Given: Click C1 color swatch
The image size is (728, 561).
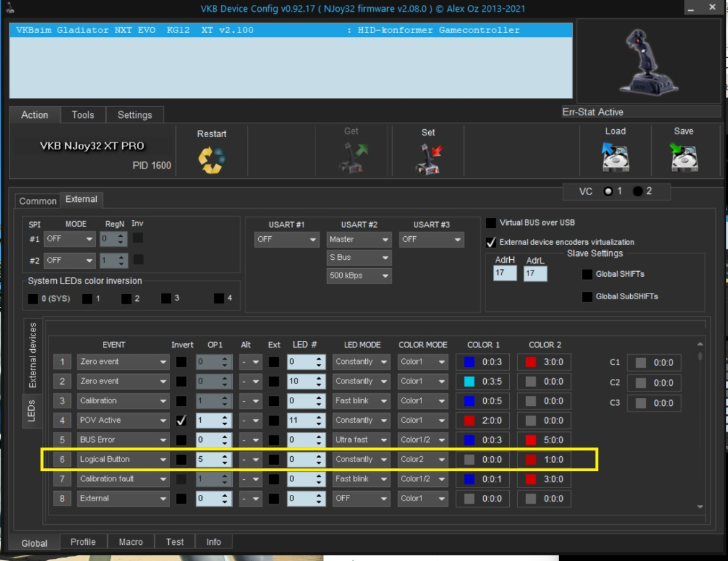Looking at the screenshot, I should point(641,363).
